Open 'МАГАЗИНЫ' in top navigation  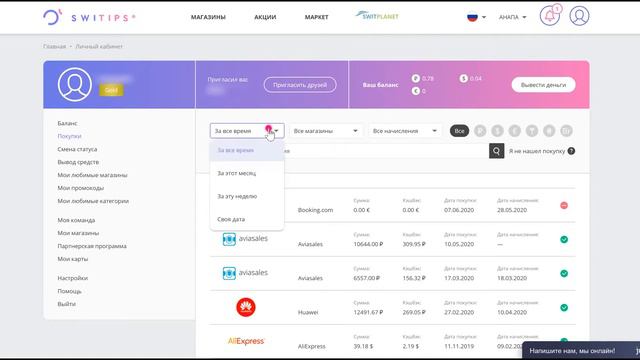coord(208,17)
